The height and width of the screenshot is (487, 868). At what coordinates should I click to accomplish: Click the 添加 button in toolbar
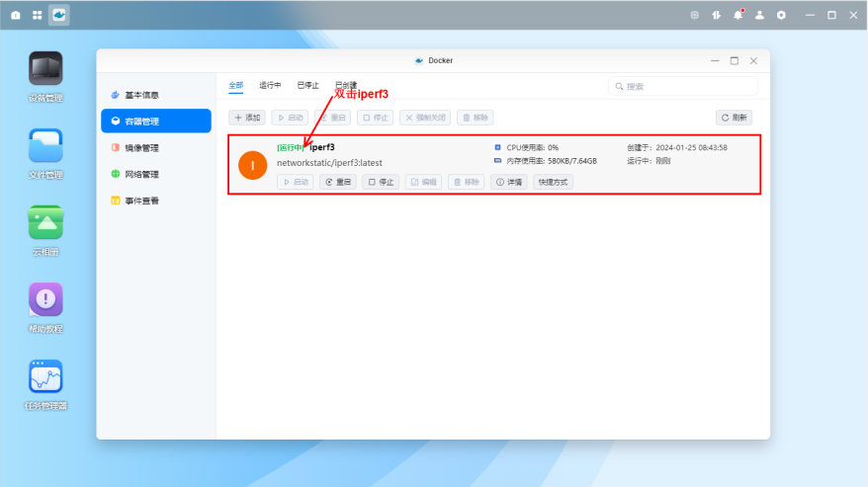point(247,118)
